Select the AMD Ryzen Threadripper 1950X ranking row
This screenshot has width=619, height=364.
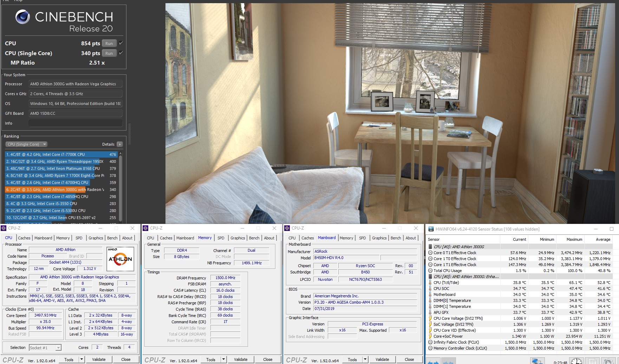(x=61, y=161)
